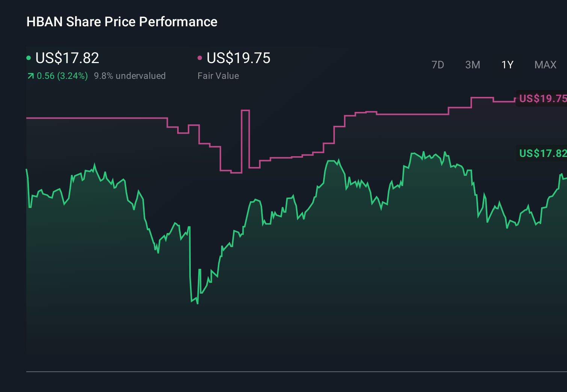Open the MAX chart range
The image size is (567, 392).
[545, 65]
